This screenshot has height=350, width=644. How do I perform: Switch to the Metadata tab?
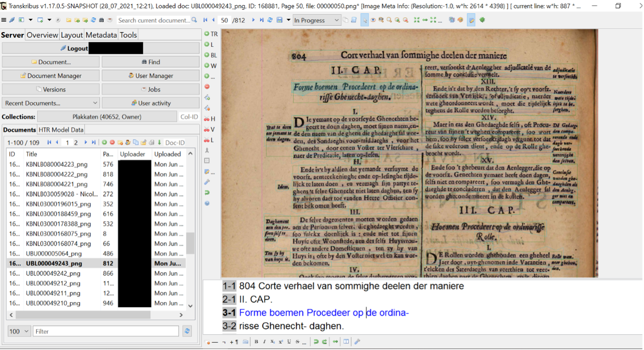point(101,34)
